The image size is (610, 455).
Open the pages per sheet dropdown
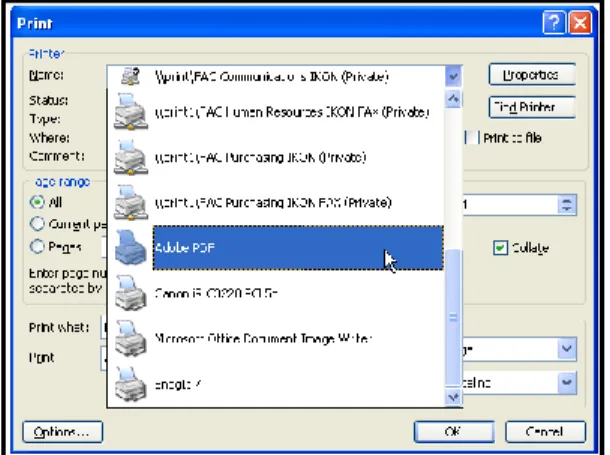566,348
